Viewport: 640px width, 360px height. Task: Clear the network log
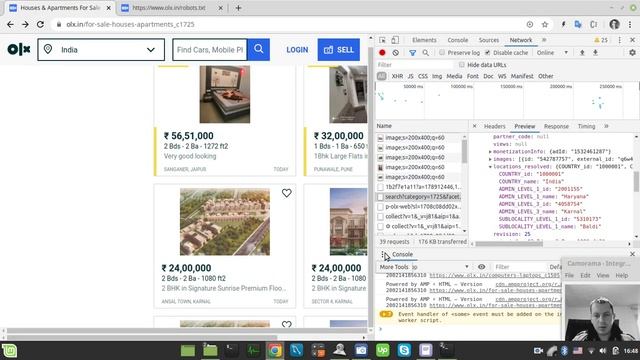[396, 53]
